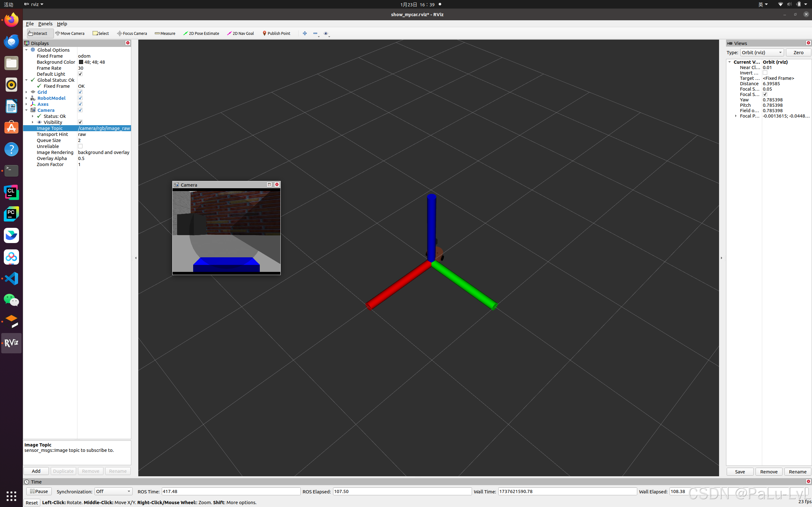Open the view Type combo box
The image size is (812, 507).
pyautogui.click(x=762, y=53)
